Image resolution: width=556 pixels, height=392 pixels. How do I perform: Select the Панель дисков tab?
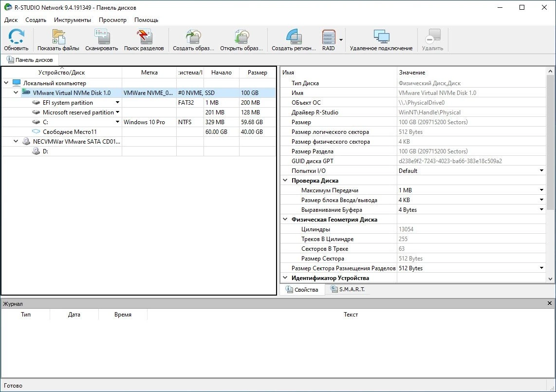(30, 60)
